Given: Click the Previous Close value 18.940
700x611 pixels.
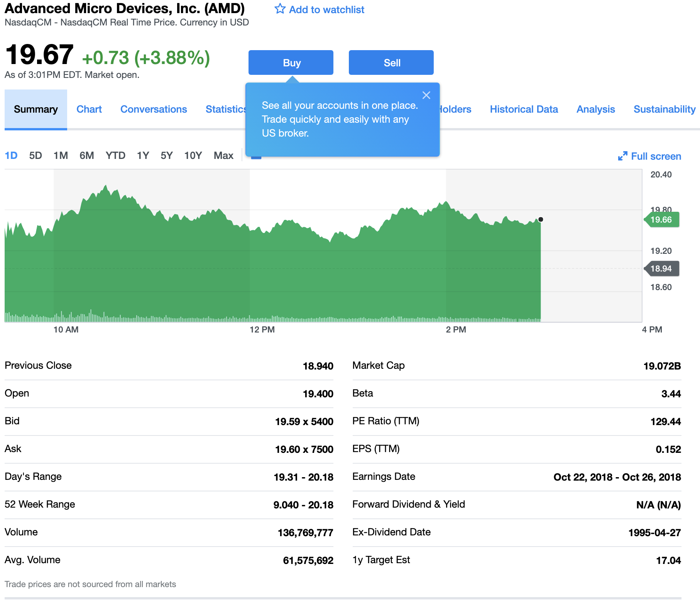Looking at the screenshot, I should click(318, 366).
